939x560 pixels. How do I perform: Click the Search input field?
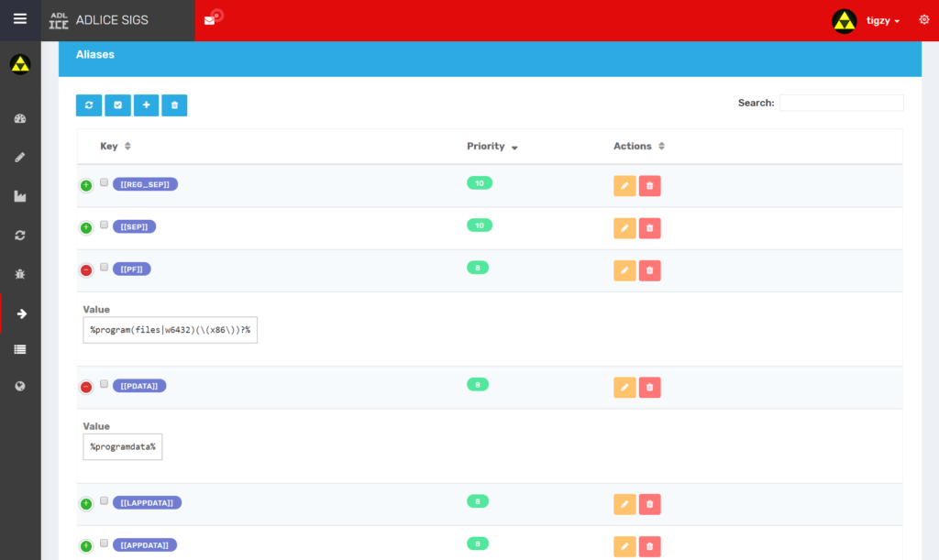[841, 103]
